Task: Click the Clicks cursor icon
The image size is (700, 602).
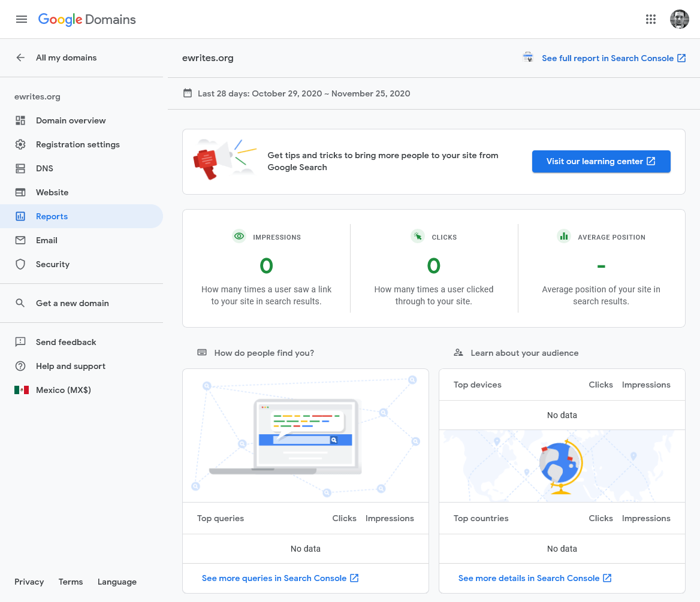Action: pos(417,236)
